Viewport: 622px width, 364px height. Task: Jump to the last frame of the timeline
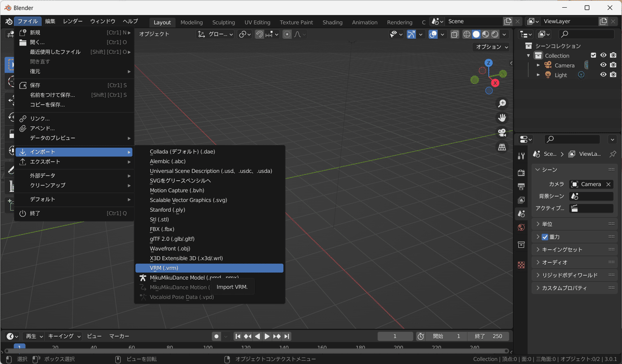coord(287,337)
